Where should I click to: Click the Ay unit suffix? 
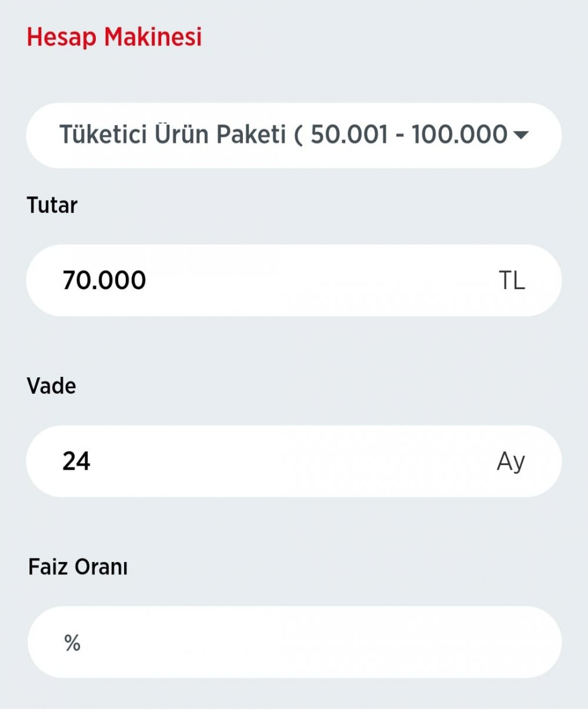(x=510, y=462)
